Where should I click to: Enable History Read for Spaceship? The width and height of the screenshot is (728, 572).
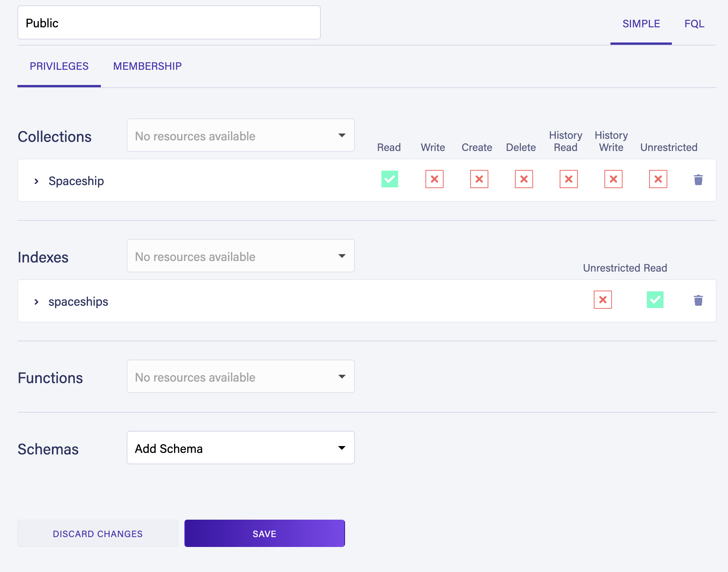pyautogui.click(x=568, y=179)
